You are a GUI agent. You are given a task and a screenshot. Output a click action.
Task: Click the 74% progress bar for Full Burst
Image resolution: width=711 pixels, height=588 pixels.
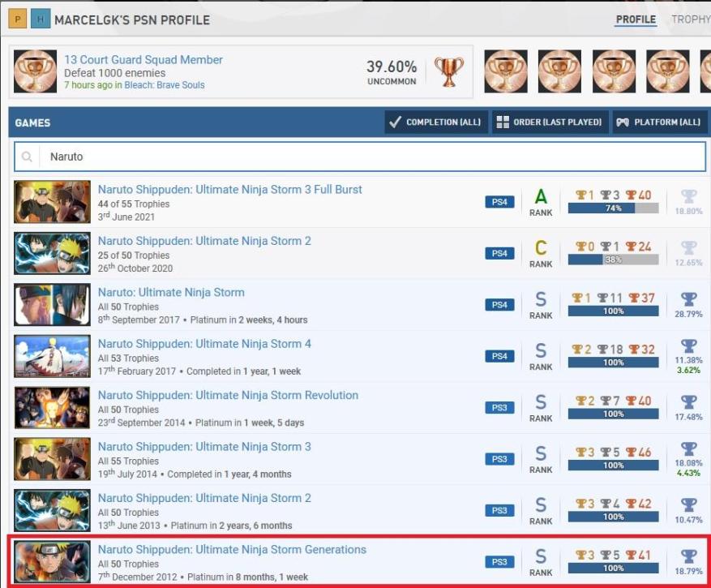pyautogui.click(x=613, y=208)
